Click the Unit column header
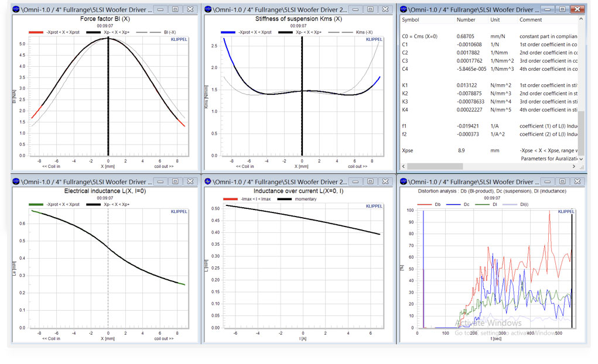Image resolution: width=598 pixels, height=364 pixels. coord(496,20)
